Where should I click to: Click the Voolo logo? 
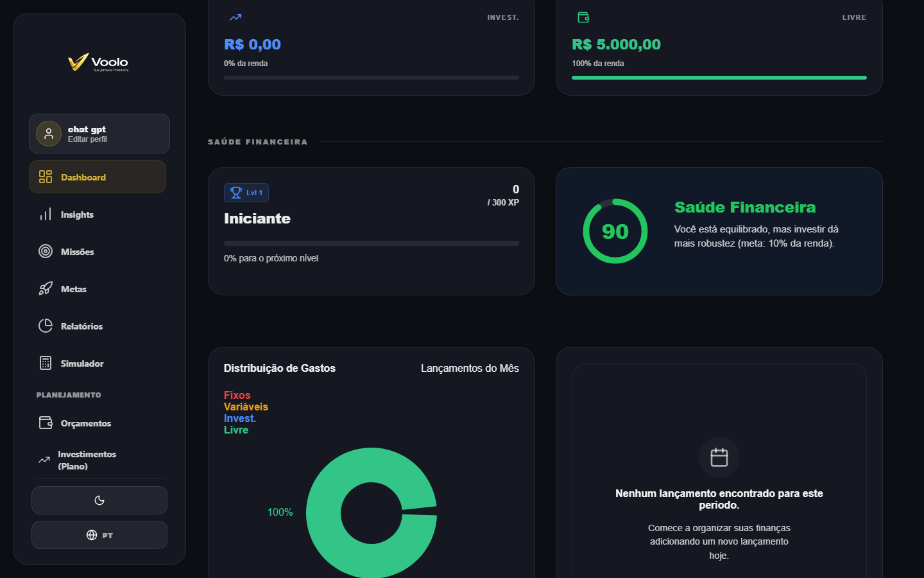point(98,62)
